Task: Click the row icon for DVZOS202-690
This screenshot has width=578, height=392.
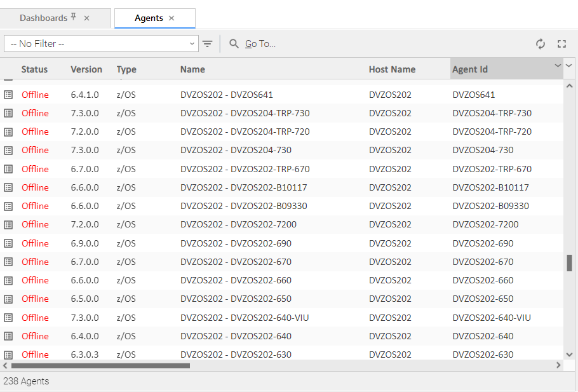Action: tap(8, 243)
